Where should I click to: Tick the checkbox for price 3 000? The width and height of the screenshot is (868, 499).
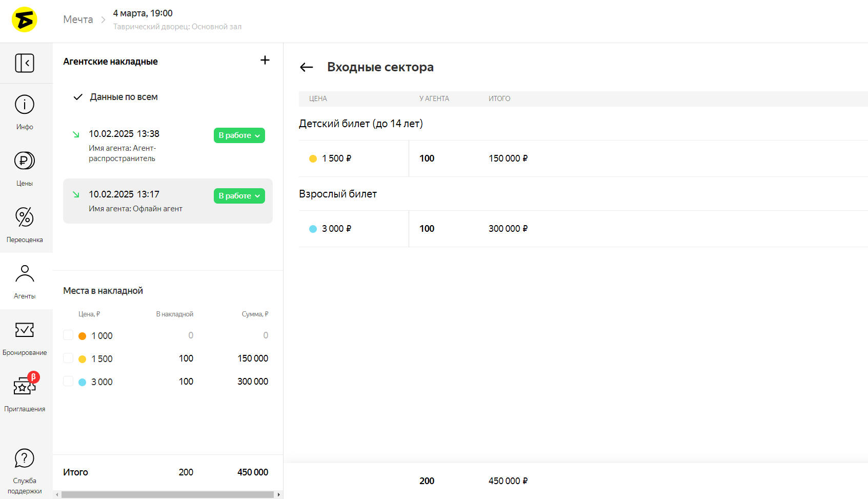click(68, 382)
